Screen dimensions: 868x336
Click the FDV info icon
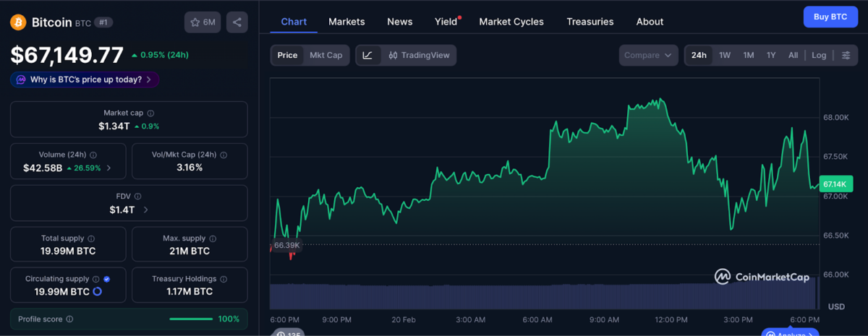click(x=138, y=197)
